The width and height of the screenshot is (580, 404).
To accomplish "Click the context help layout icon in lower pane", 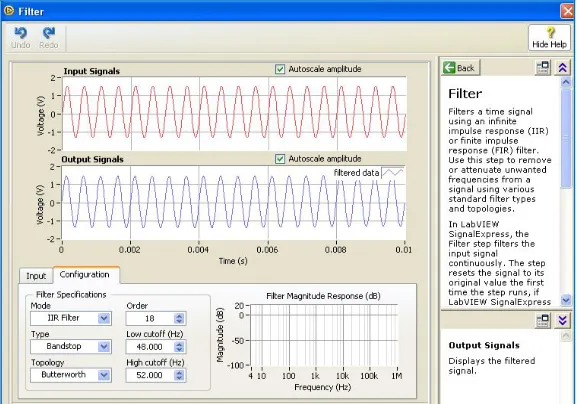I will pyautogui.click(x=543, y=320).
